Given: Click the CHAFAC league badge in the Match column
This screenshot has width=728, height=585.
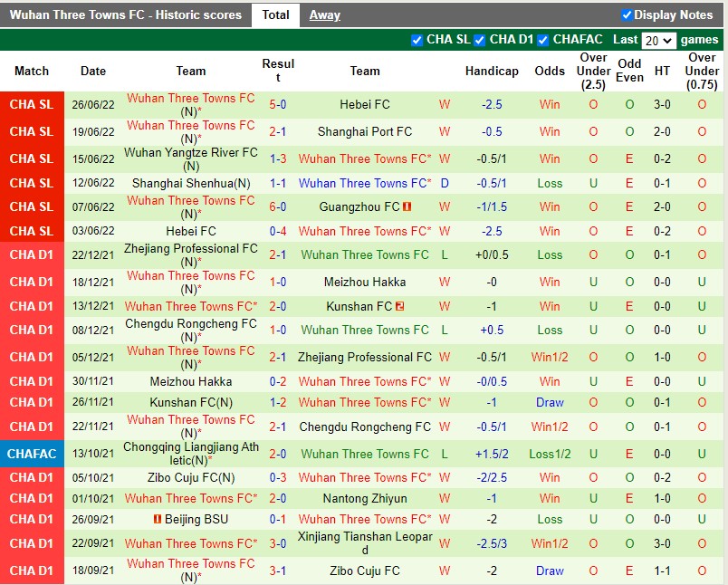Looking at the screenshot, I should click(x=33, y=454).
